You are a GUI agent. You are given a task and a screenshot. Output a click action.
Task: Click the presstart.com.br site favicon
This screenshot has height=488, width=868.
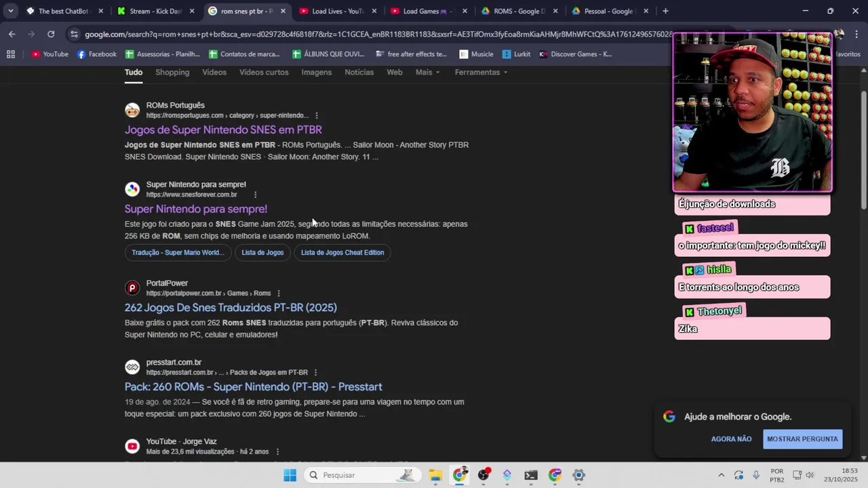click(132, 367)
